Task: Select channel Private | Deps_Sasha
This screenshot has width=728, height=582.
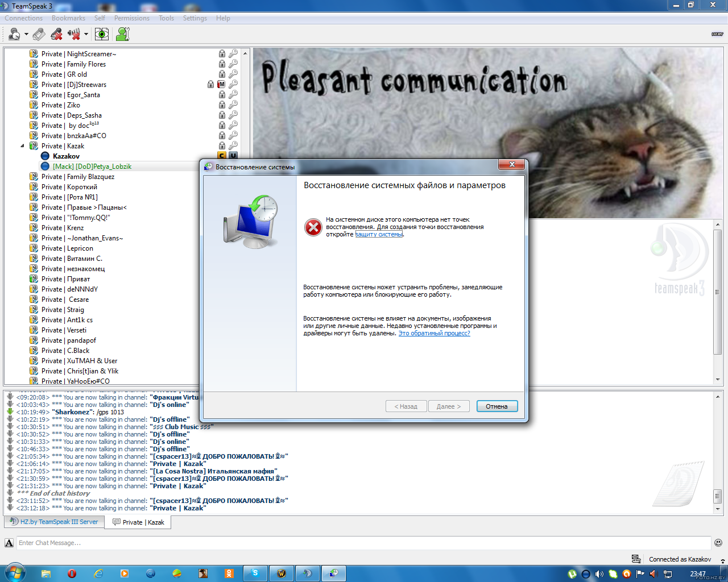Action: tap(72, 115)
